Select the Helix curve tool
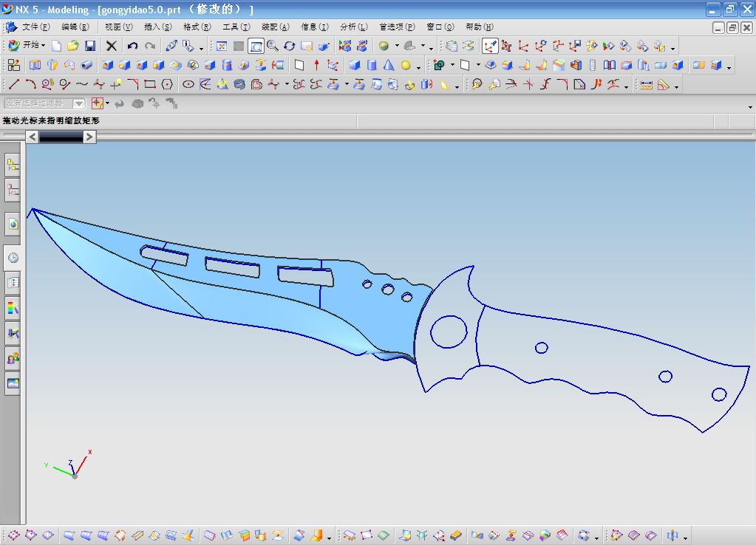Screen dimensions: 756x545 click(239, 85)
